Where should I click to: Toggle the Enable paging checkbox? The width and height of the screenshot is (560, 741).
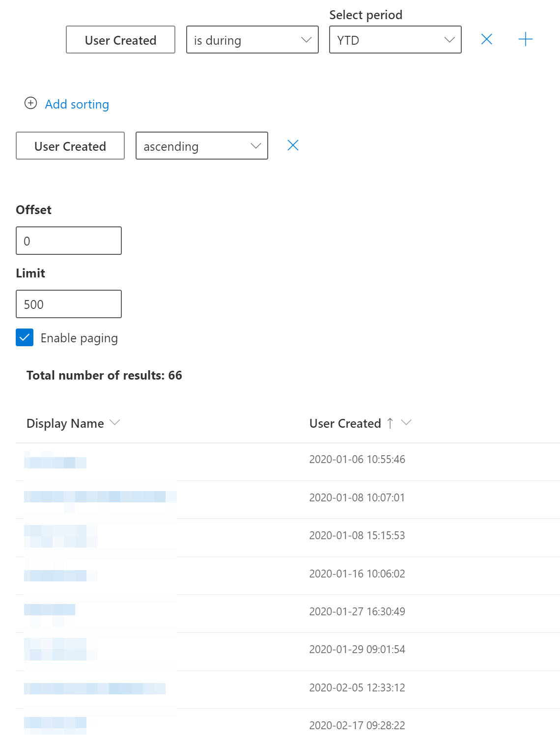25,338
